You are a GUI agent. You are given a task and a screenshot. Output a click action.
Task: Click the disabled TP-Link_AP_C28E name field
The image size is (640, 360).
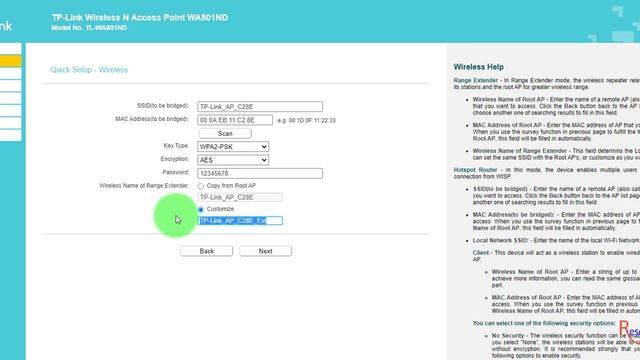tap(240, 198)
